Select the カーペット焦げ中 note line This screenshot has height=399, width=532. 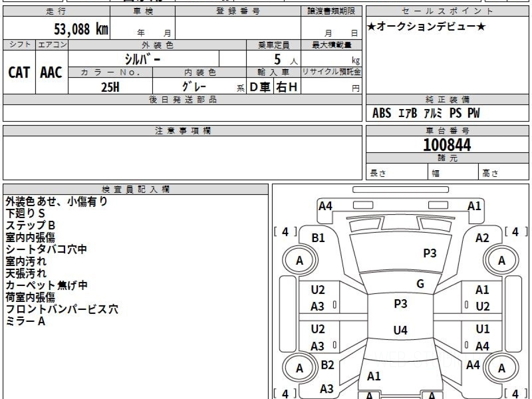47,286
